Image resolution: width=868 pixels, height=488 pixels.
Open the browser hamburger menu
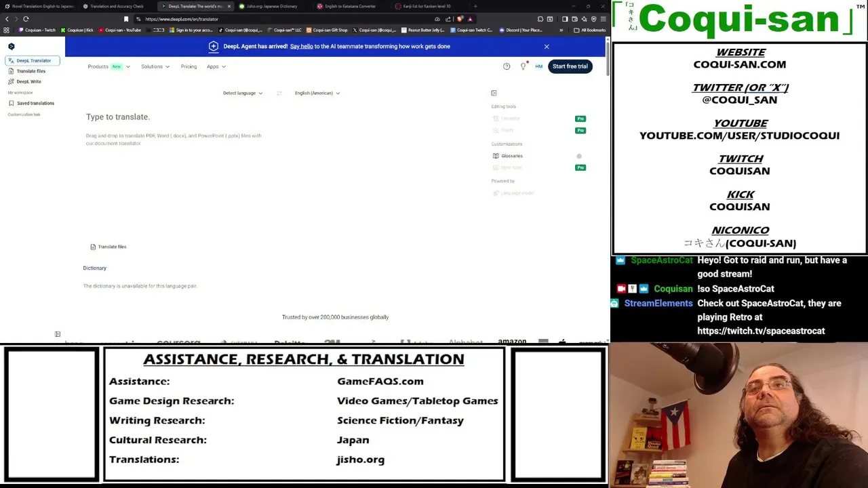click(x=603, y=19)
